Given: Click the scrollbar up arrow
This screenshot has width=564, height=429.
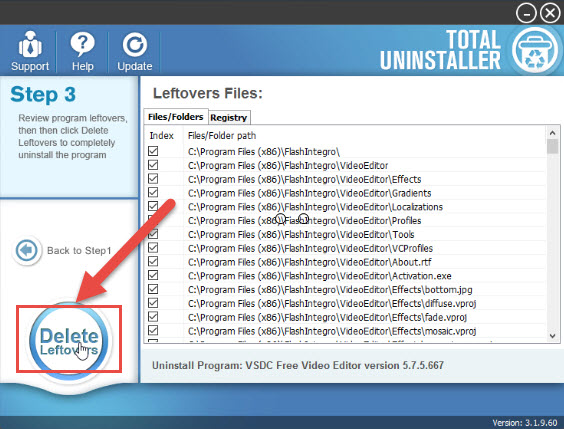Looking at the screenshot, I should (552, 133).
